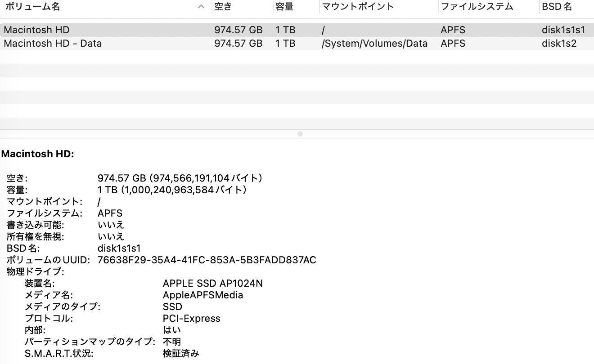Click the SSD media type value
The width and height of the screenshot is (594, 364).
pos(173,307)
